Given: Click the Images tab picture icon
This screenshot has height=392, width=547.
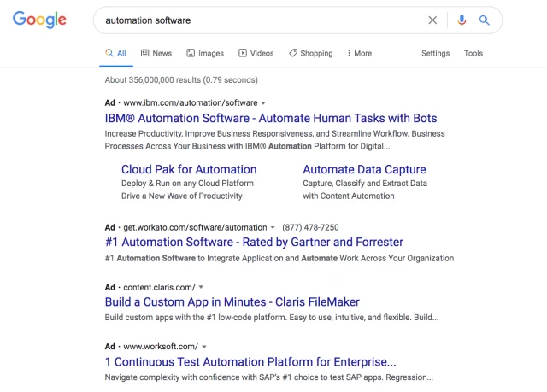Looking at the screenshot, I should pyautogui.click(x=191, y=53).
